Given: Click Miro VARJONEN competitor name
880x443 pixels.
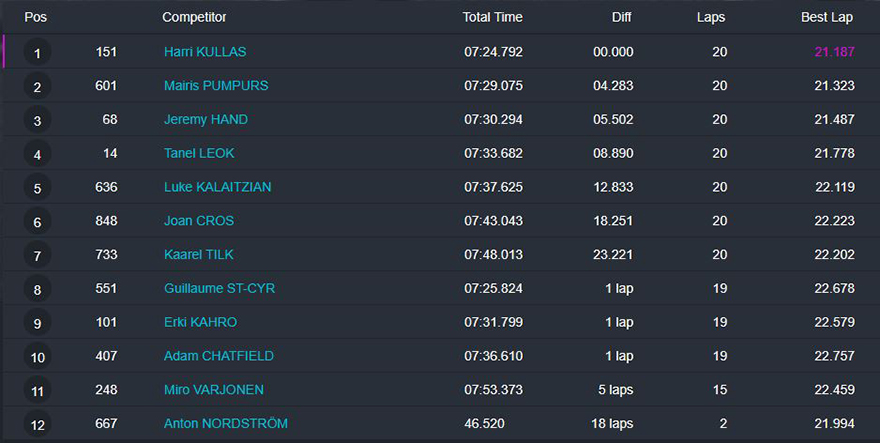Looking at the screenshot, I should click(x=213, y=390).
